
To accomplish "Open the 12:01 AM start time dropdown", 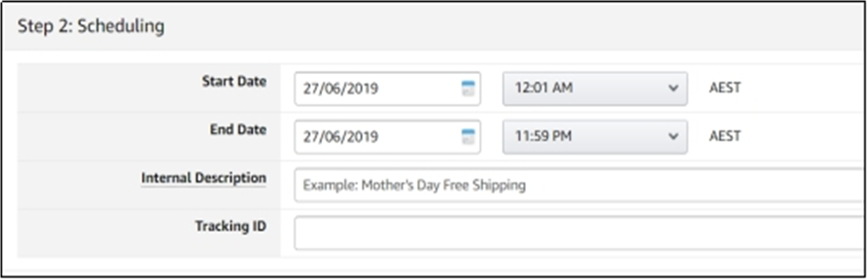I will (x=594, y=88).
